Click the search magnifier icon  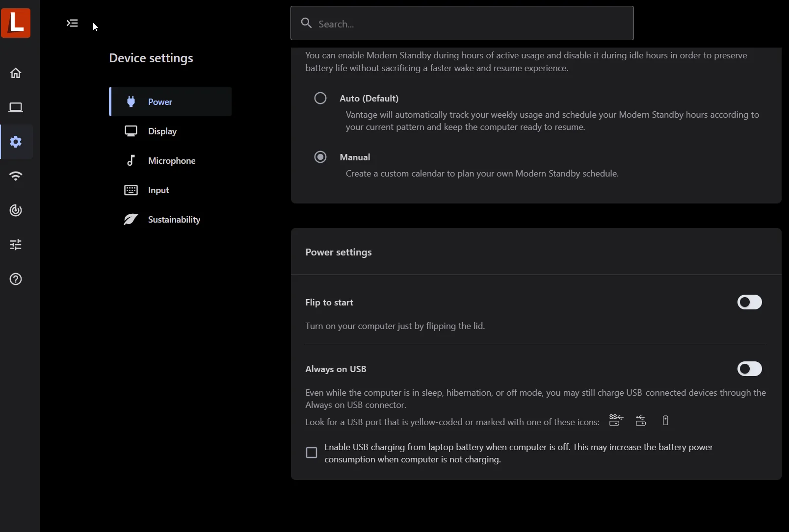(x=306, y=23)
